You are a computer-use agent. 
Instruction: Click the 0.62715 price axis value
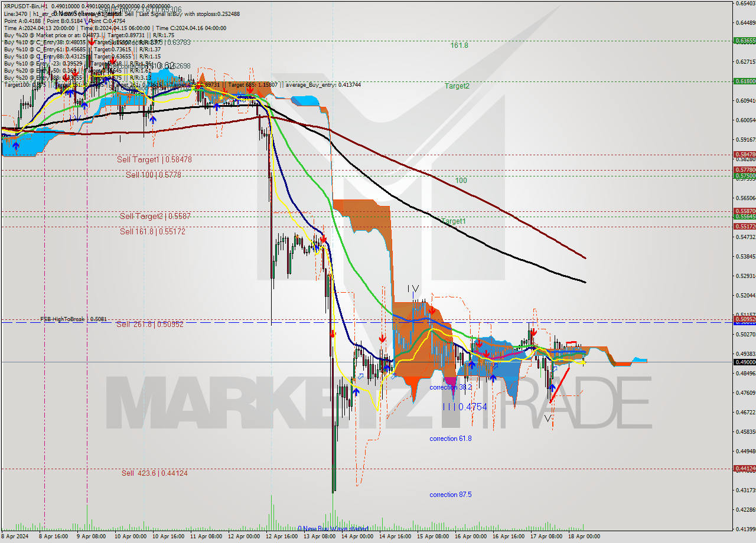[744, 61]
